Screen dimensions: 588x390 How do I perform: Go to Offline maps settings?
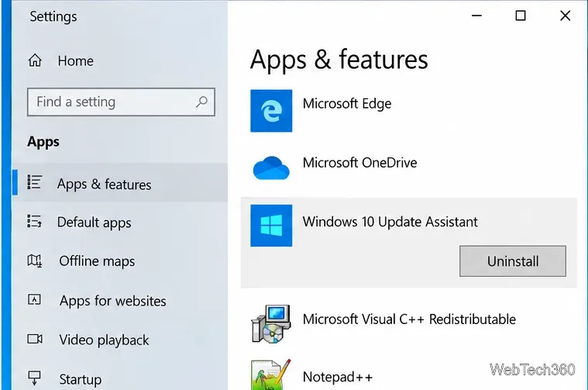[x=97, y=261]
